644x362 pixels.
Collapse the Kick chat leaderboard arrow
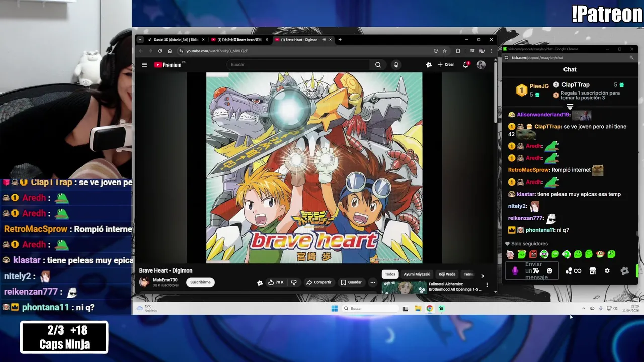[570, 107]
